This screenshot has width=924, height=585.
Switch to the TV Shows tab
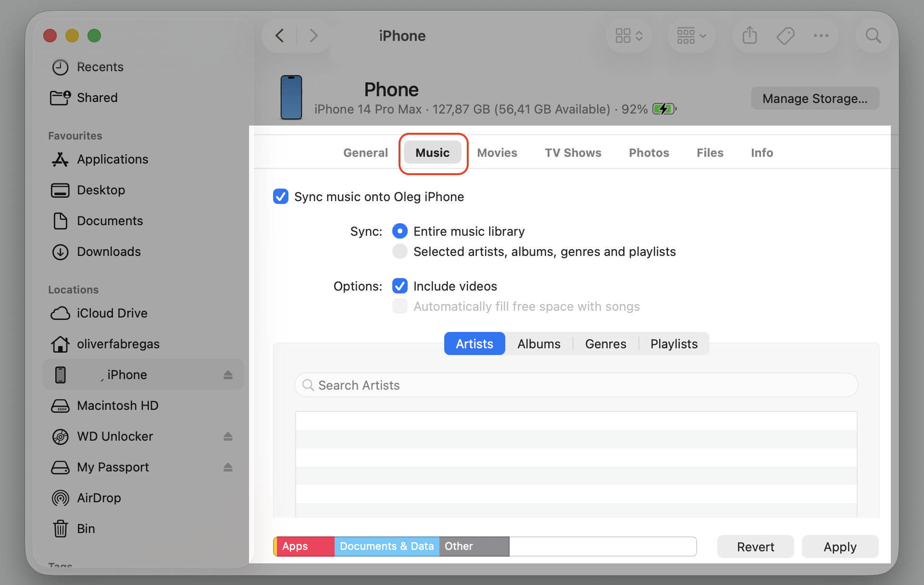point(573,153)
